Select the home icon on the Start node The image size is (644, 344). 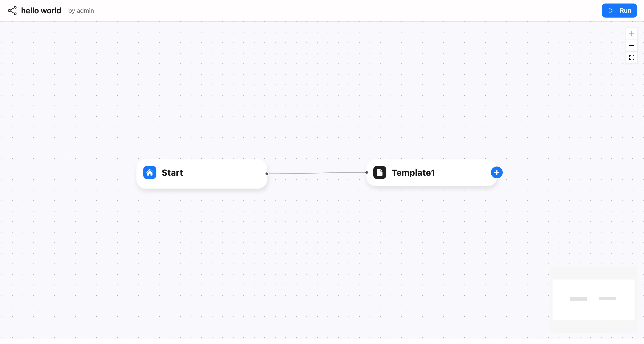[x=150, y=172]
